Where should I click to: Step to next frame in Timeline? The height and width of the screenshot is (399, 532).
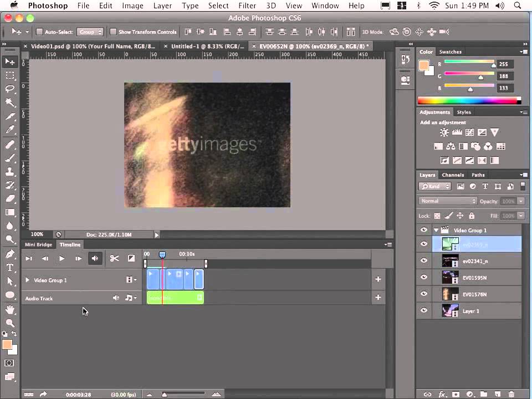click(x=78, y=259)
